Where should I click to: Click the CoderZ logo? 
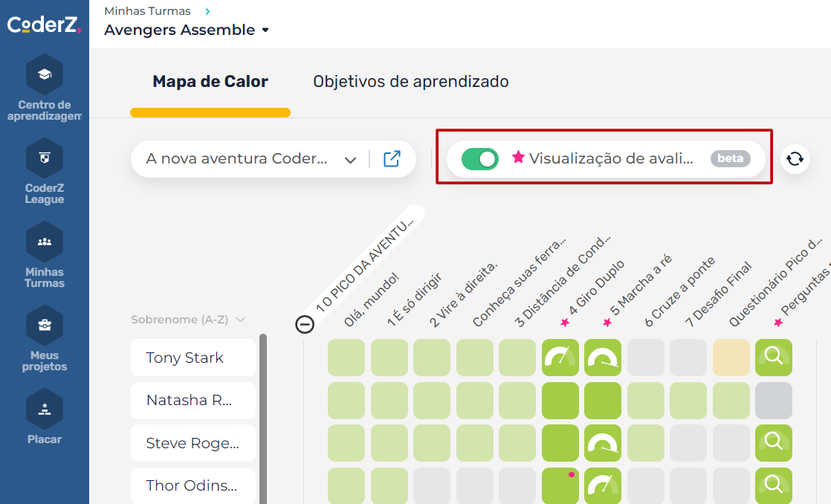pos(44,25)
